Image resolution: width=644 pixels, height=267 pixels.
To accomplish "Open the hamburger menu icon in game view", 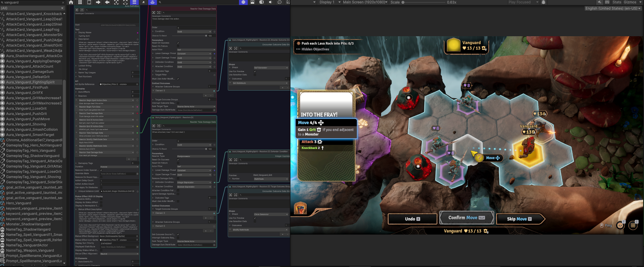I will (633, 225).
